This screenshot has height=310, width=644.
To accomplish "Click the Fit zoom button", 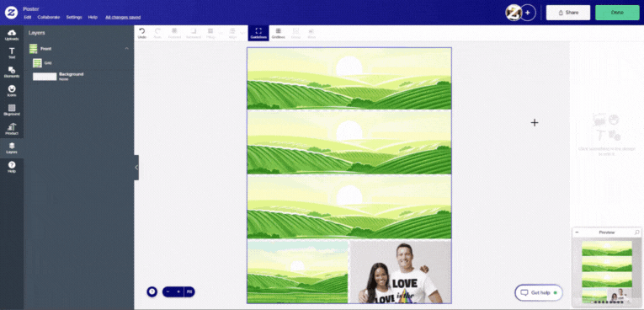I will (189, 292).
